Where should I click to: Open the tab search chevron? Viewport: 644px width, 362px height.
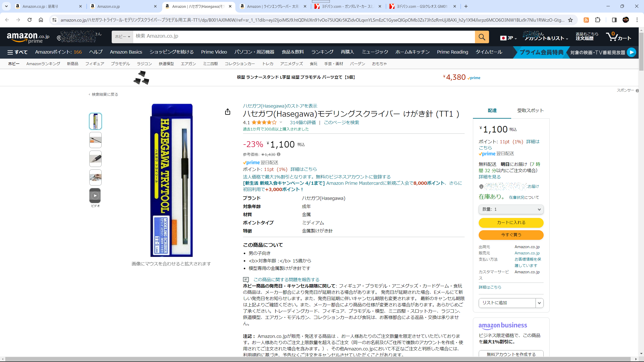[x=6, y=6]
